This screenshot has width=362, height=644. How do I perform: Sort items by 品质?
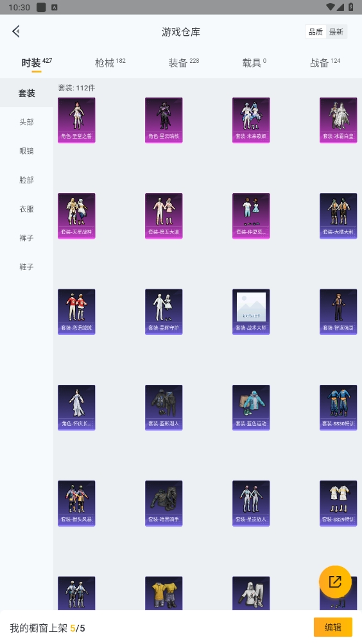click(x=316, y=31)
